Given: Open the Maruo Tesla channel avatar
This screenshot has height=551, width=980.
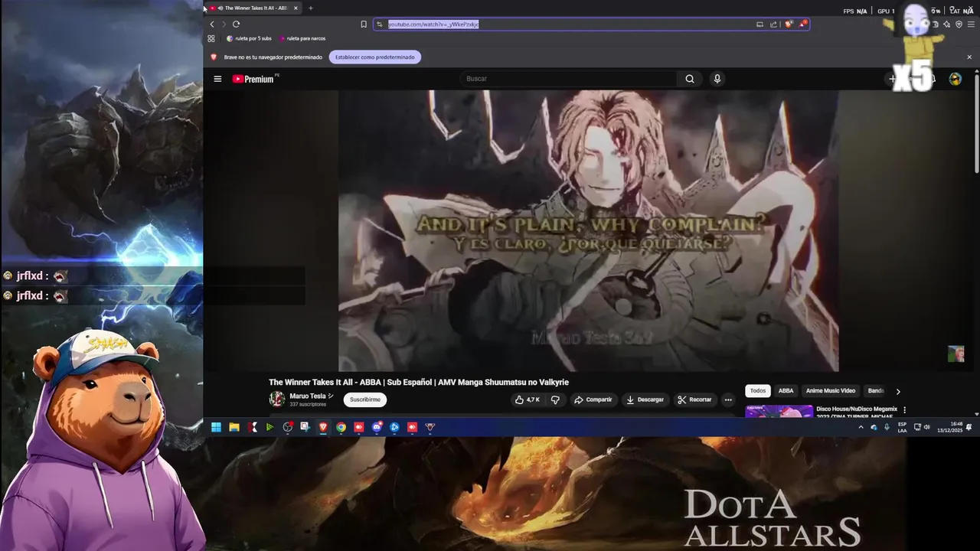Looking at the screenshot, I should [277, 399].
